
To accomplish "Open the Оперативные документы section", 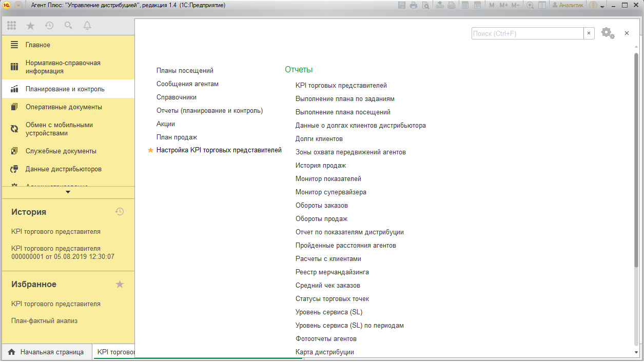I will pos(68,107).
